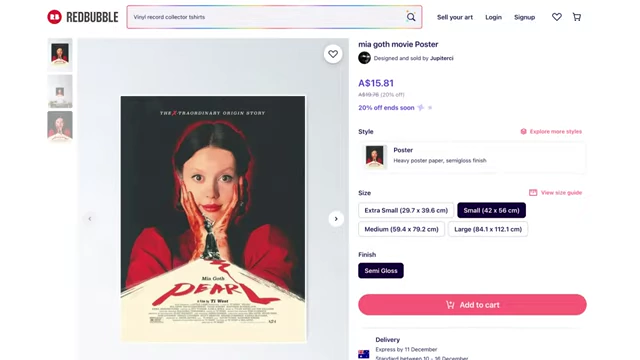Select third close-up thumbnail
Screen dimensions: 640x360
point(60,127)
